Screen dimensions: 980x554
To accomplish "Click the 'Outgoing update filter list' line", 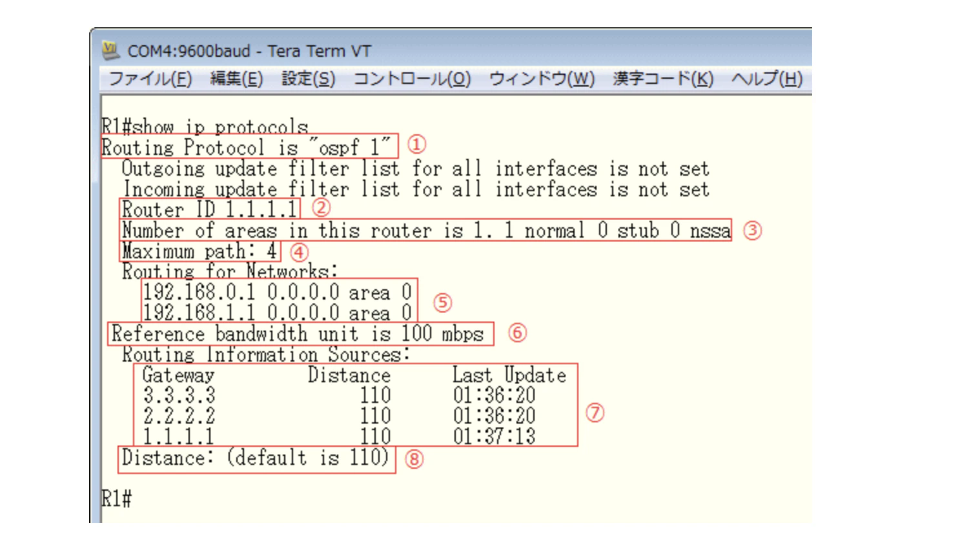I will [x=415, y=169].
